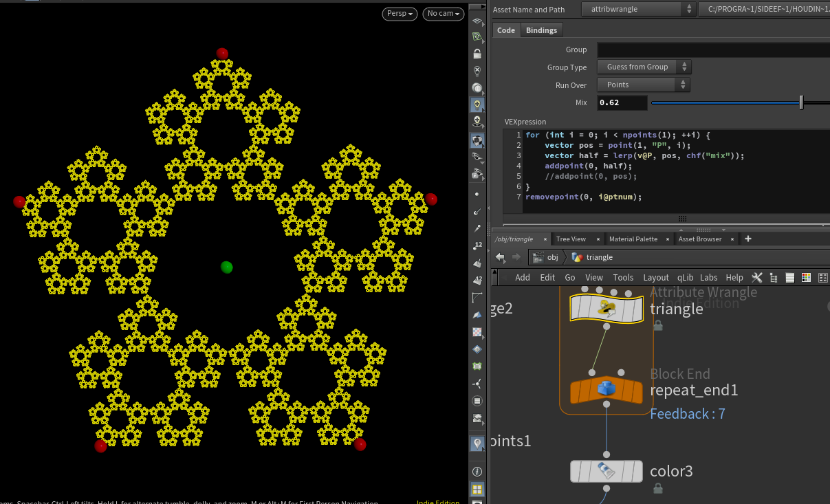The height and width of the screenshot is (504, 830).
Task: Click the Mix slider handle
Action: pyautogui.click(x=801, y=102)
